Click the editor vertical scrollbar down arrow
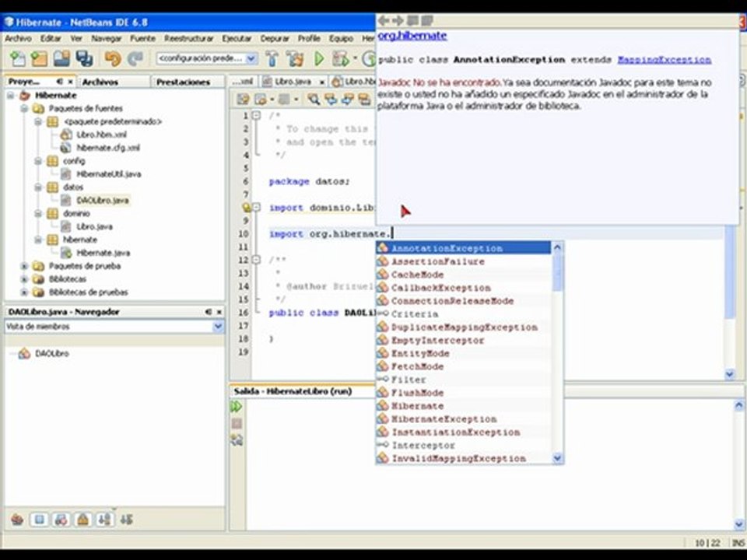 (730, 374)
